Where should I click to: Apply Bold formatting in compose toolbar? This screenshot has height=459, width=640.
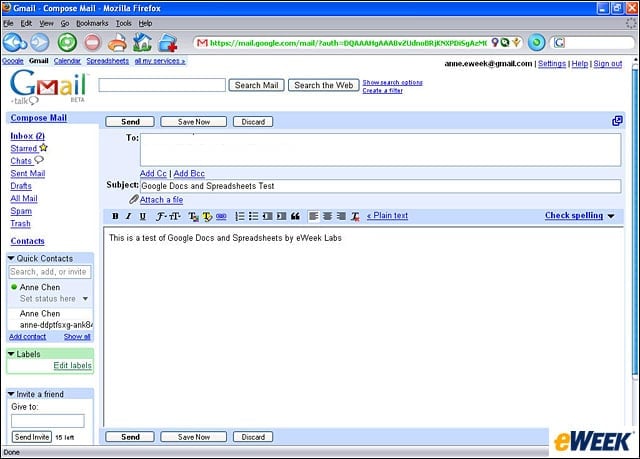click(x=116, y=216)
